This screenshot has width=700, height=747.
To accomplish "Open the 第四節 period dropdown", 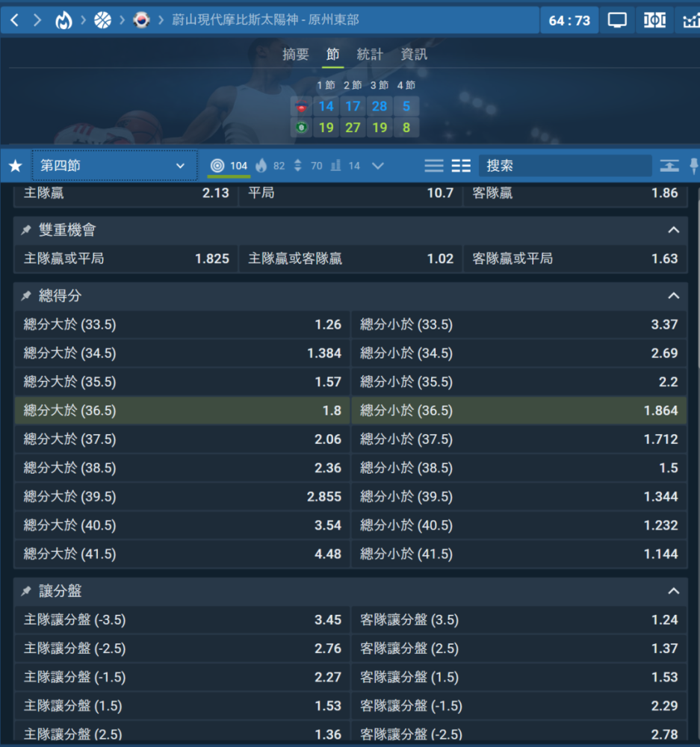I will [114, 166].
